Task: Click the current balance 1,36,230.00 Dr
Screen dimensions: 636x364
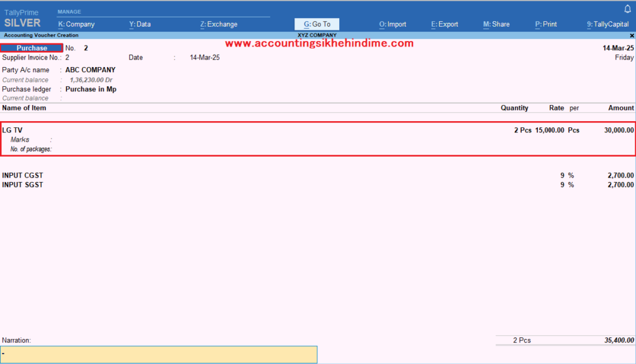Action: (x=91, y=80)
